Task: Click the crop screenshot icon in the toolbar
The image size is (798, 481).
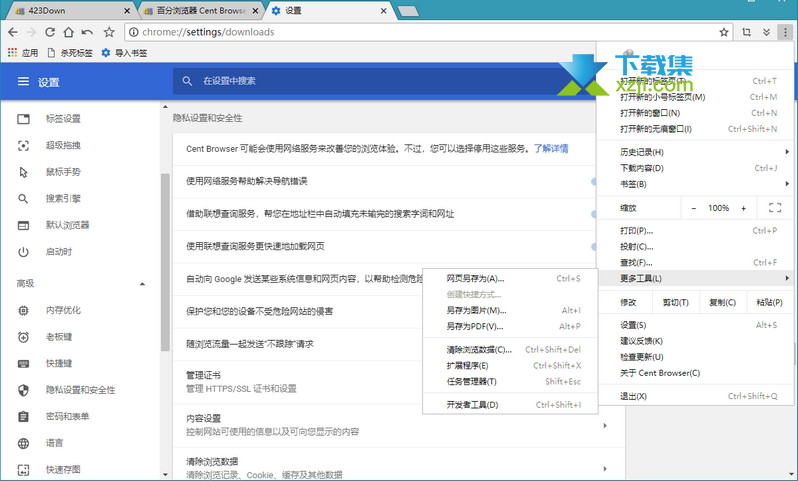Action: tap(747, 32)
